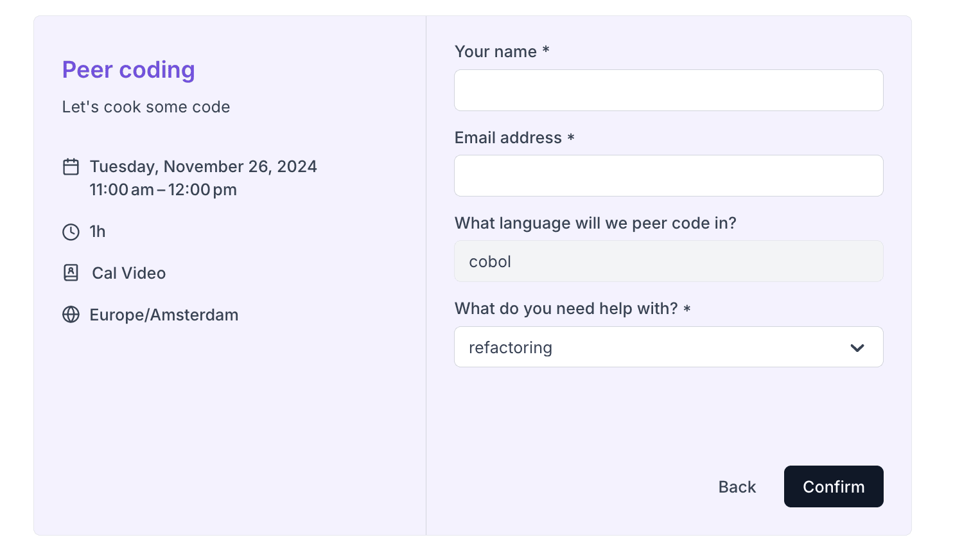Click the calendar icon beside the date
971x560 pixels.
71,167
